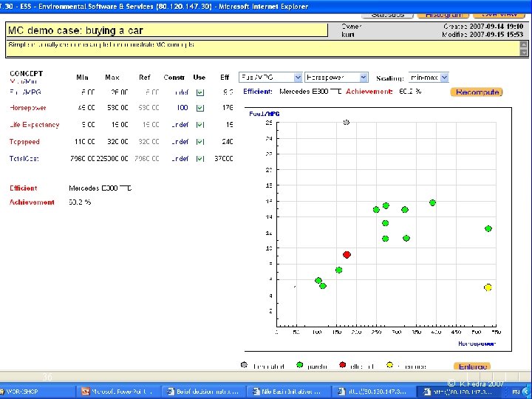Screen dimensions: 532x399
Task: Click the gray dominated point atop the chart
Action: 347,123
